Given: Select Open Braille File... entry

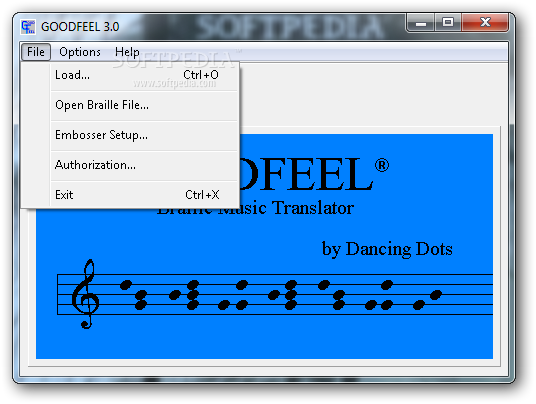Looking at the screenshot, I should pyautogui.click(x=144, y=105).
